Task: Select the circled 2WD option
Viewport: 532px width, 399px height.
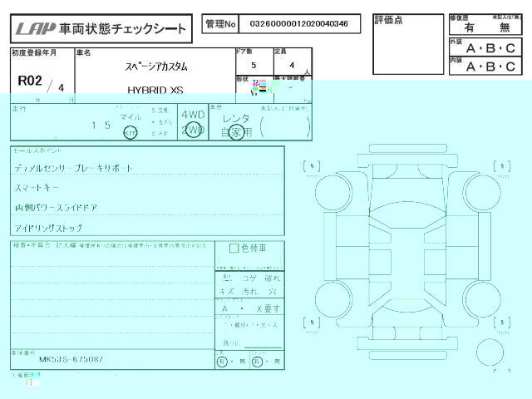Action: tap(193, 130)
